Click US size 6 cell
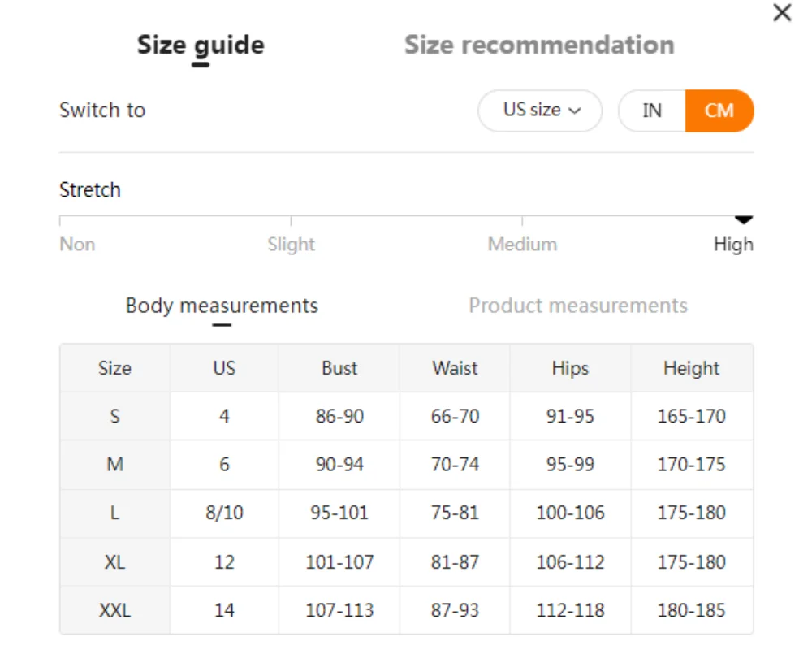This screenshot has height=650, width=812. click(x=224, y=465)
